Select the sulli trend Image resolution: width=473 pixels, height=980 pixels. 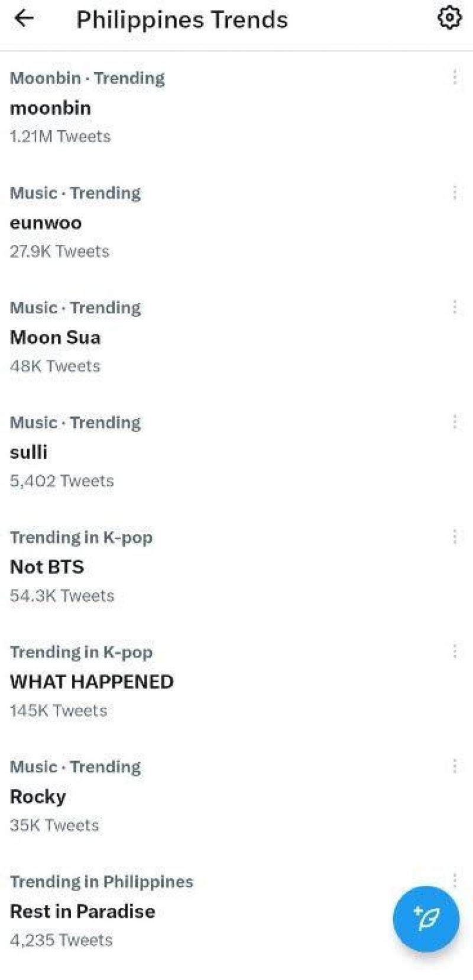coord(29,452)
